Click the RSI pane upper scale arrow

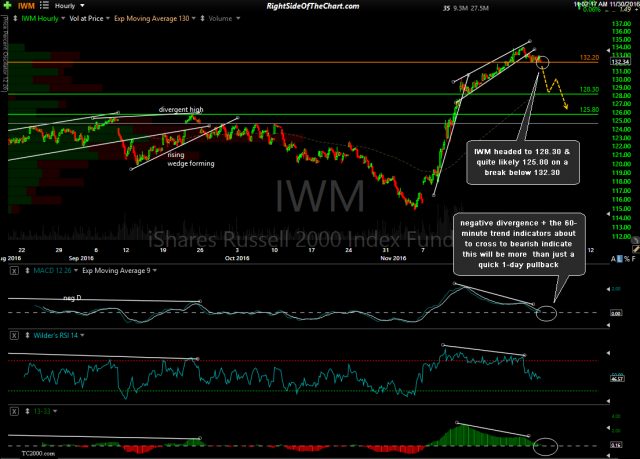click(609, 353)
